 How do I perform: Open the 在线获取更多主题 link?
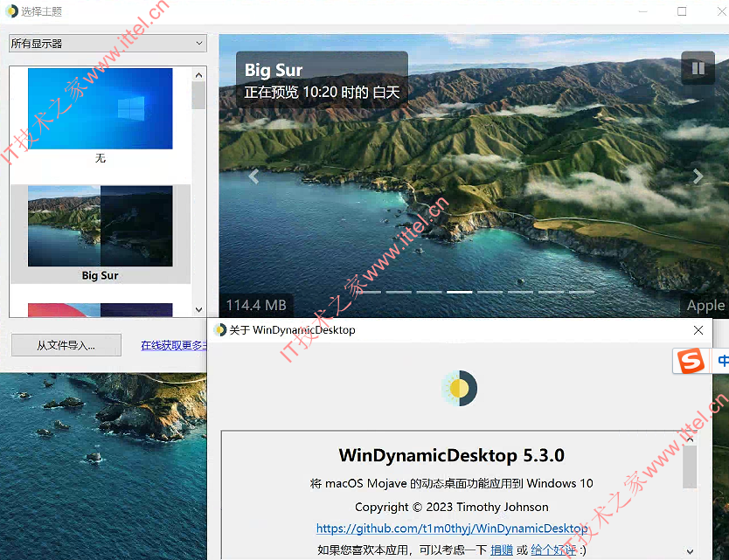[x=173, y=345]
